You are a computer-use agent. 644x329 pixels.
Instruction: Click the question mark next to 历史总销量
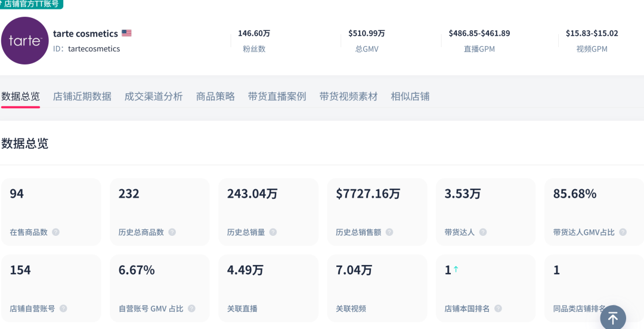click(273, 232)
